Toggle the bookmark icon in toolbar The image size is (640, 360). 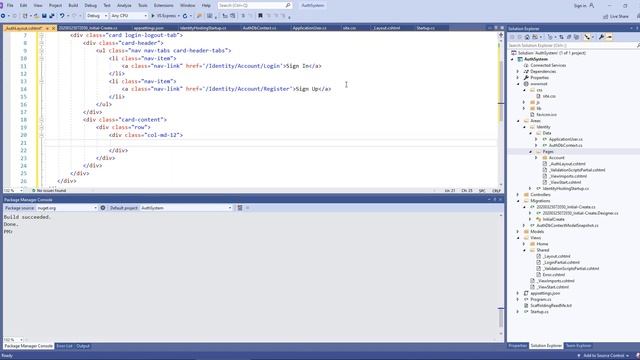coord(260,16)
